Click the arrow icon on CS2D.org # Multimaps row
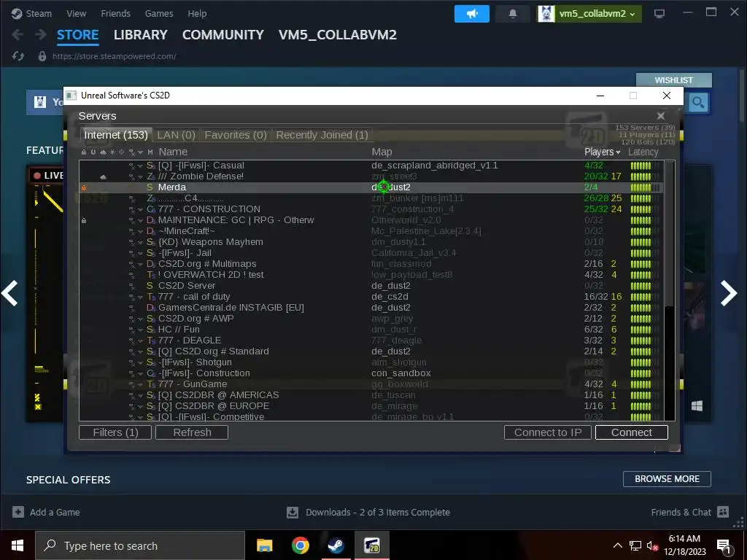Viewport: 747px width, 560px height. [x=141, y=264]
